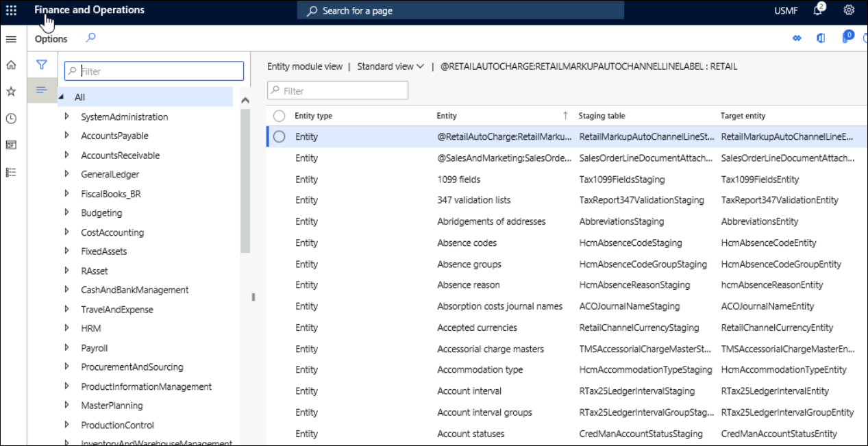Screen dimensions: 868x446
Task: Expand the Budgeting tree node
Action: click(x=66, y=212)
